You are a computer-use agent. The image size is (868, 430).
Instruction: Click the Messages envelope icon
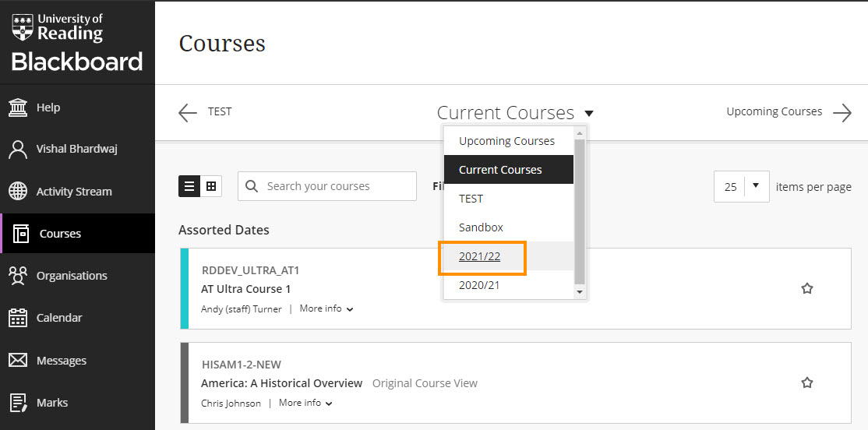(x=18, y=360)
